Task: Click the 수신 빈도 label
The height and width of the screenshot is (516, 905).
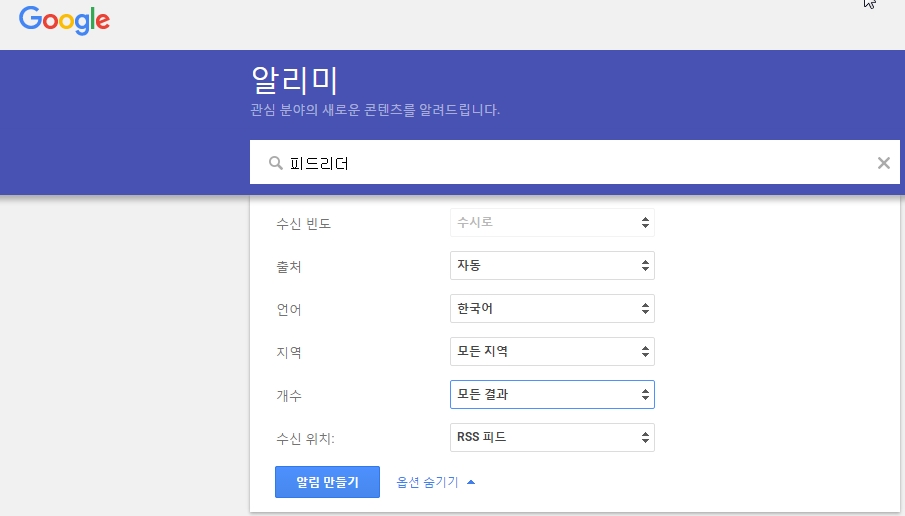Action: [304, 224]
